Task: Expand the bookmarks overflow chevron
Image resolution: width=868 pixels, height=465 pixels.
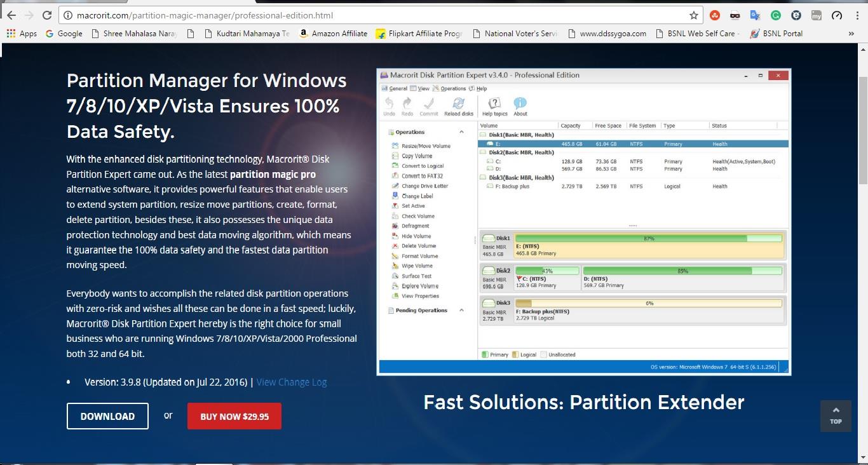Action: (851, 34)
